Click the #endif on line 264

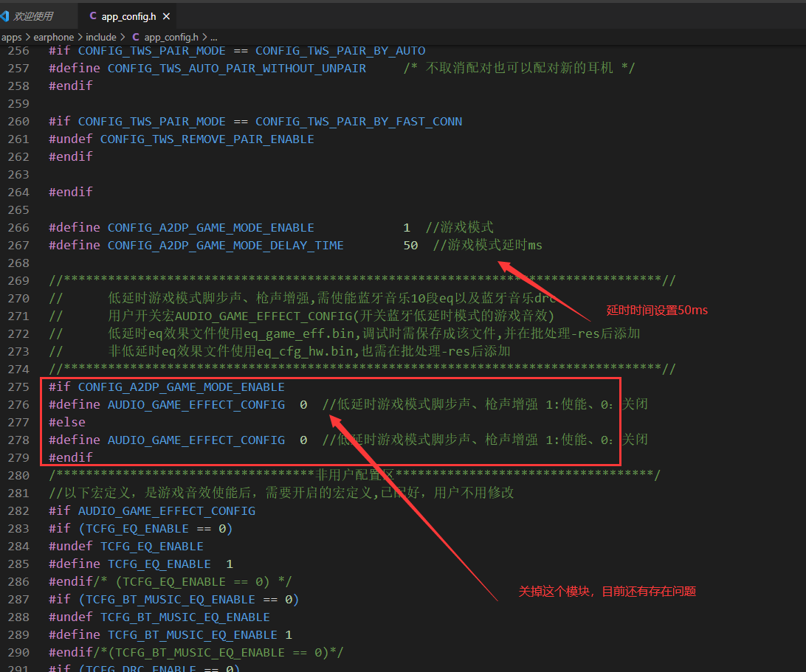point(71,192)
